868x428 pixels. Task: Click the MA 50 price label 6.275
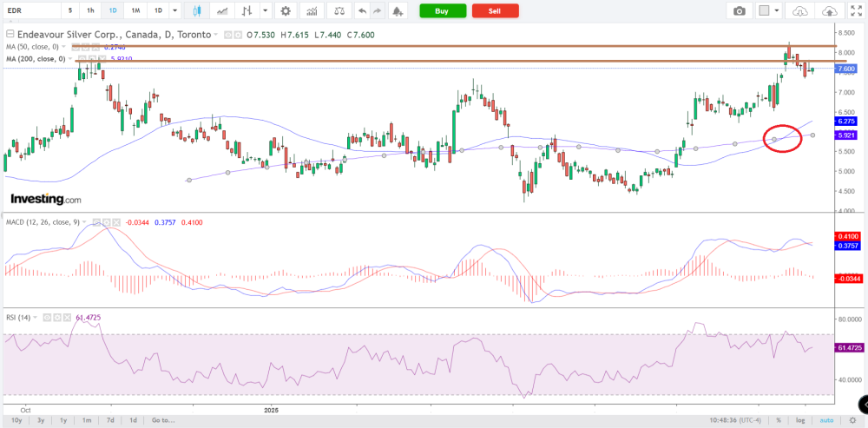846,121
